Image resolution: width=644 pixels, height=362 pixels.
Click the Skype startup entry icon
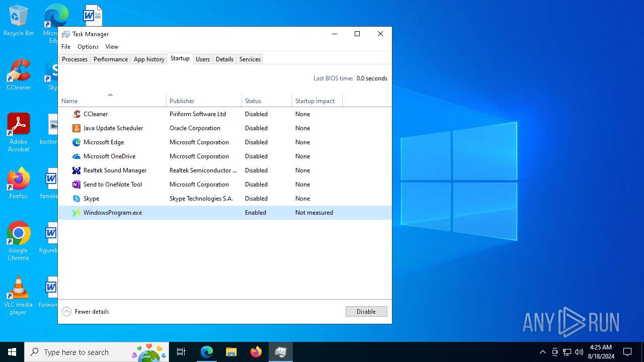click(x=76, y=199)
